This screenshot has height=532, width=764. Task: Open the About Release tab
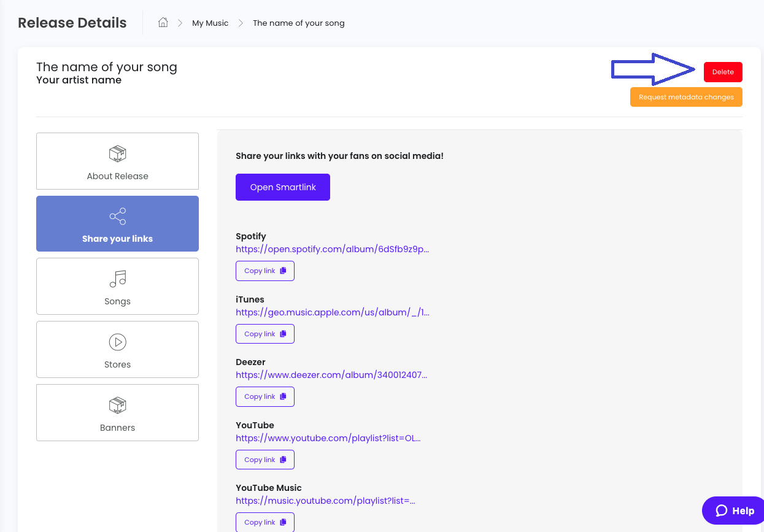(x=117, y=161)
